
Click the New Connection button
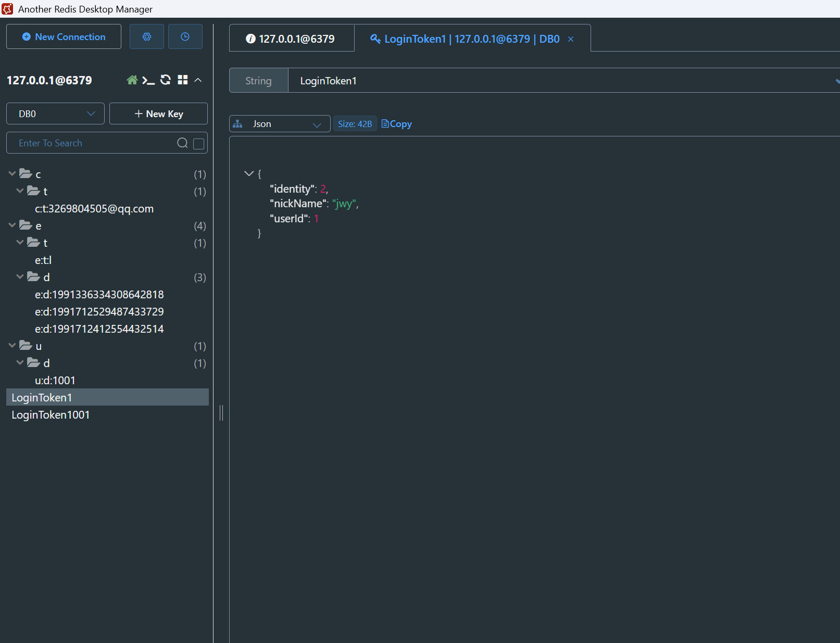point(64,36)
